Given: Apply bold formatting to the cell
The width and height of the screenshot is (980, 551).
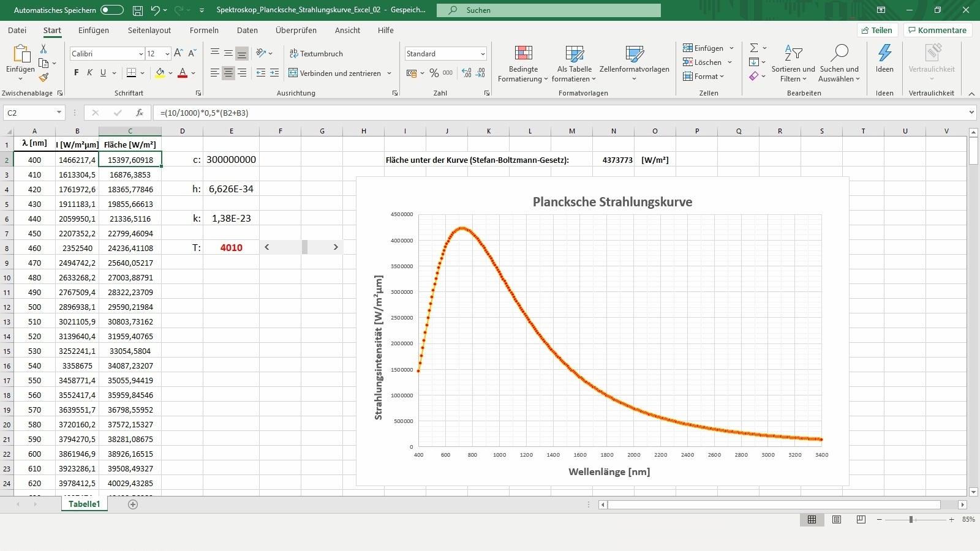Looking at the screenshot, I should click(x=77, y=73).
